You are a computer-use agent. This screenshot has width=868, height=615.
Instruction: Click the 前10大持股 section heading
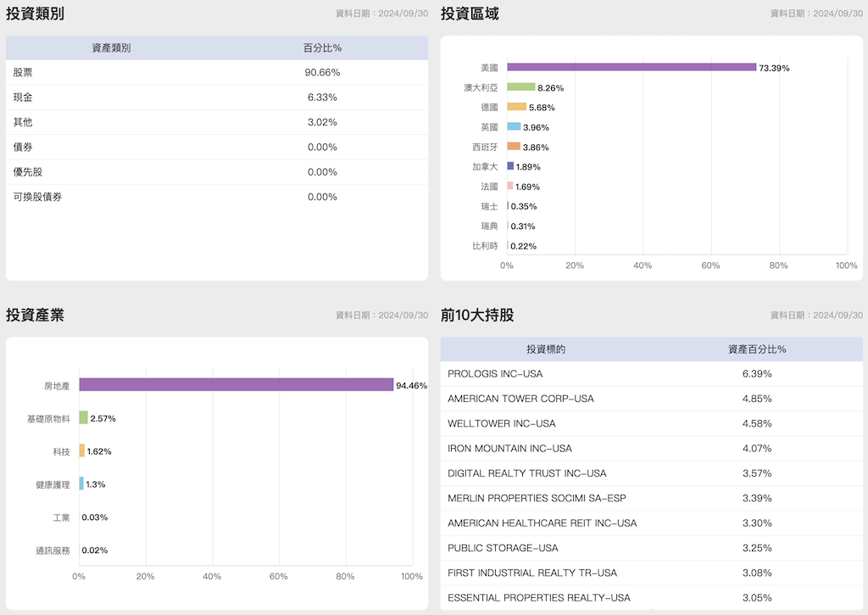pos(477,316)
